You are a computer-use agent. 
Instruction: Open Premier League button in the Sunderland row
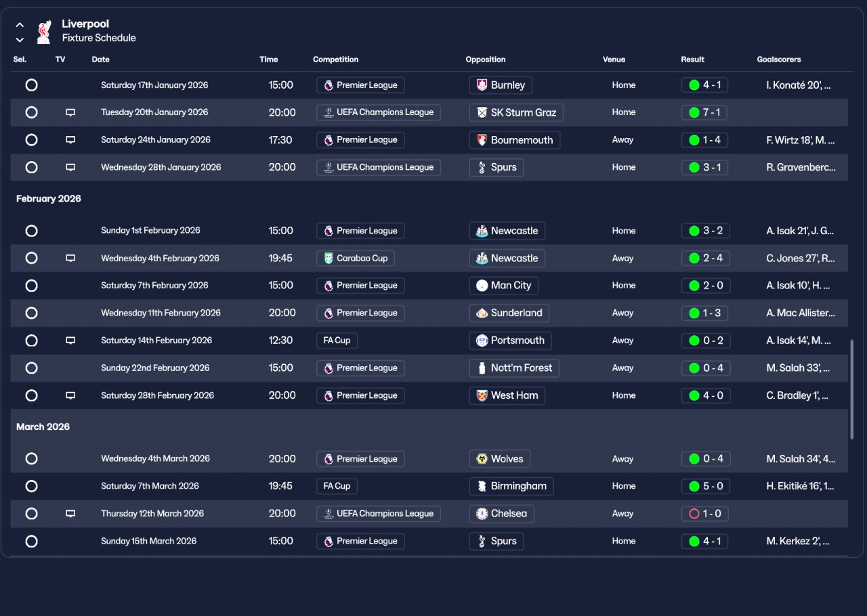point(360,313)
